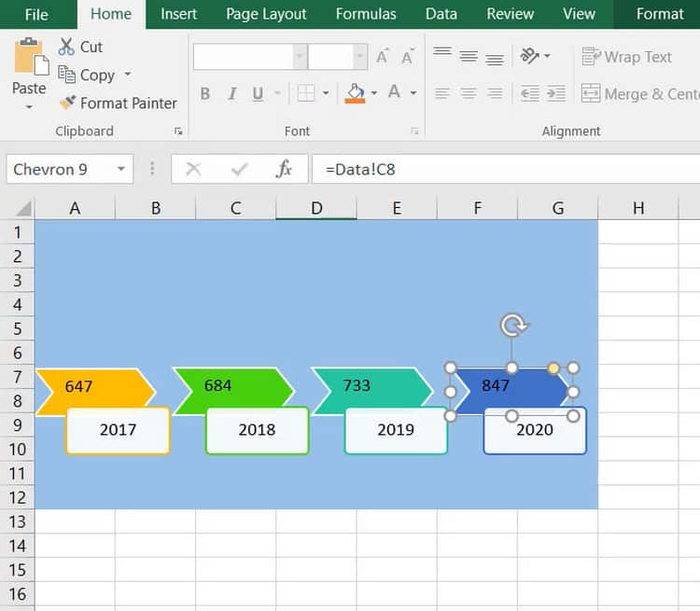Image resolution: width=700 pixels, height=611 pixels.
Task: Open the File tab
Action: 36,15
